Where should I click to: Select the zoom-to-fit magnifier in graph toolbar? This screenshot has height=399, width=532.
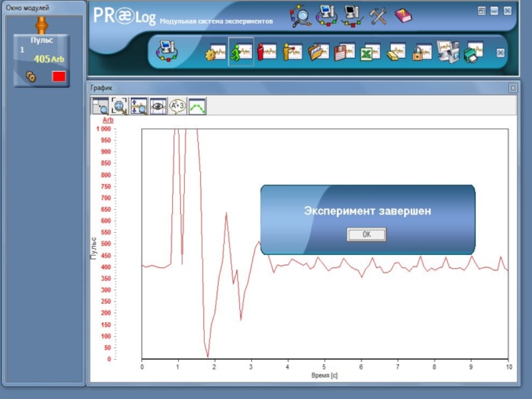coord(120,106)
